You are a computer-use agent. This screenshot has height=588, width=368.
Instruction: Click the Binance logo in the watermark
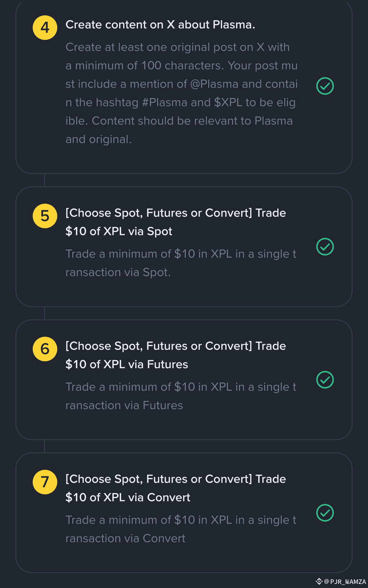319,581
